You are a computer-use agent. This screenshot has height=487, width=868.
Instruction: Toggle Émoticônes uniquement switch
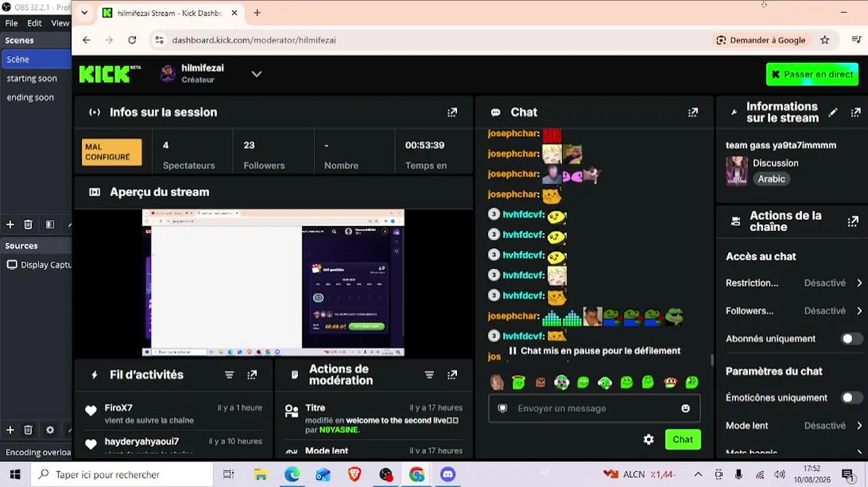pyautogui.click(x=851, y=398)
